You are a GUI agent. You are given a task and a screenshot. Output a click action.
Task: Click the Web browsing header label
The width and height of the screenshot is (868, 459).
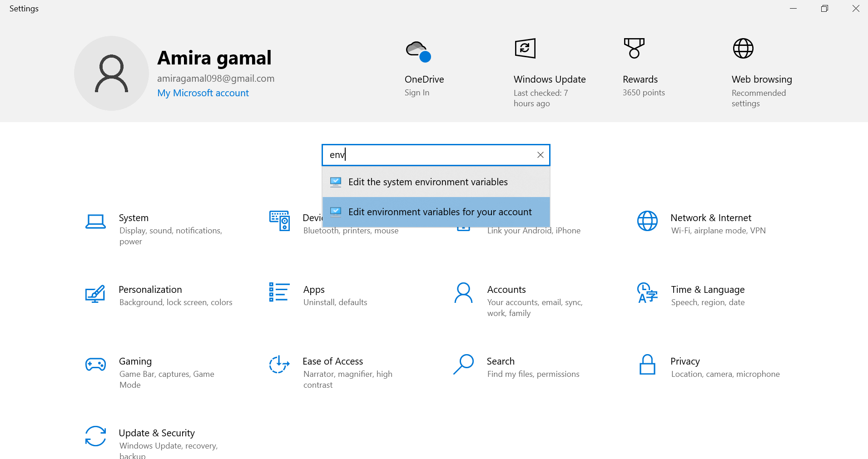762,79
